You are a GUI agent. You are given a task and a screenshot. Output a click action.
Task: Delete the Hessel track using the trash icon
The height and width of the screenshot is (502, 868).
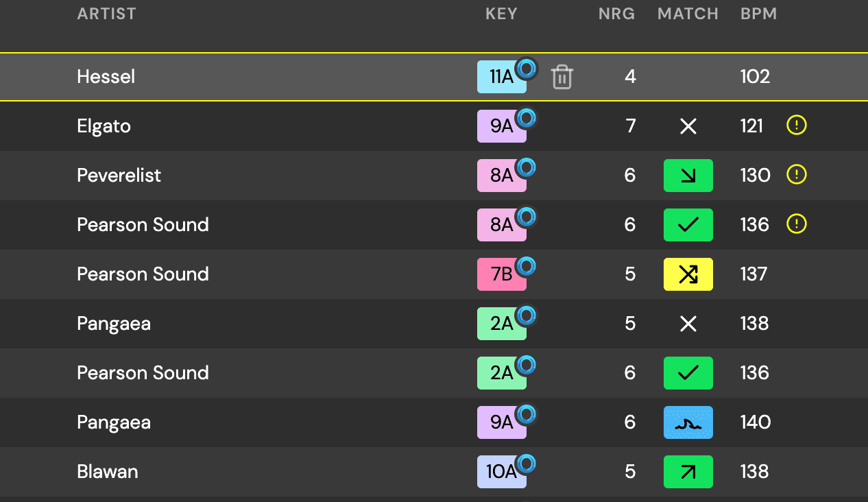(562, 77)
